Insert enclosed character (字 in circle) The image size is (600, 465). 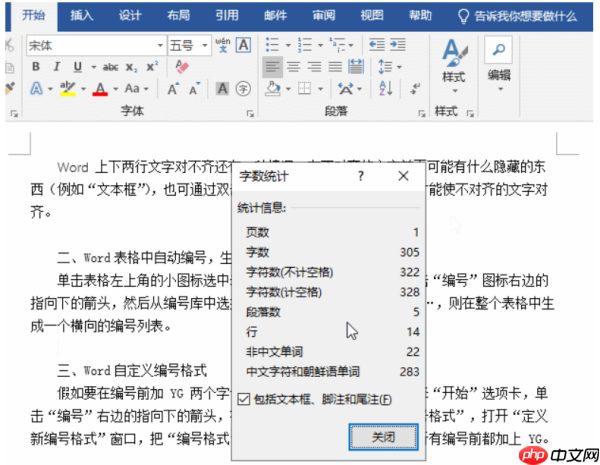pos(243,89)
